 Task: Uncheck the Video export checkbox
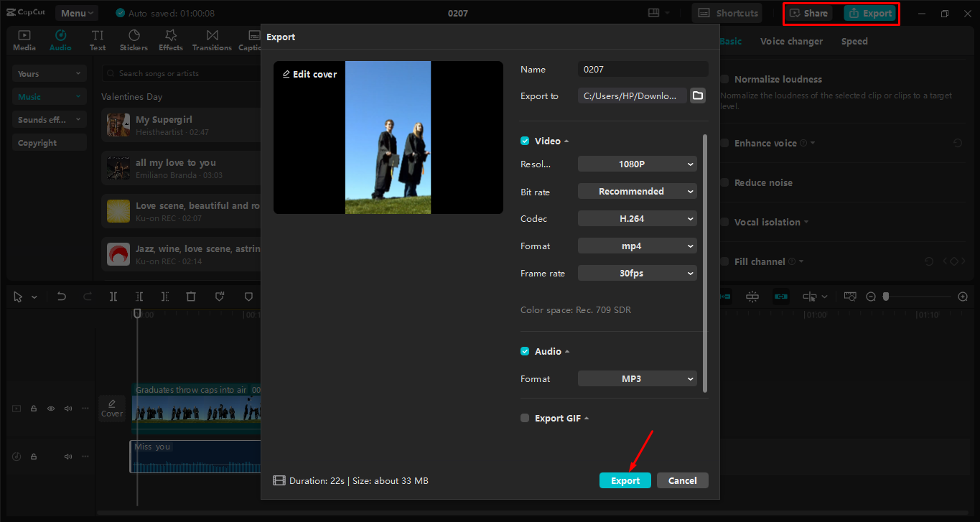523,141
